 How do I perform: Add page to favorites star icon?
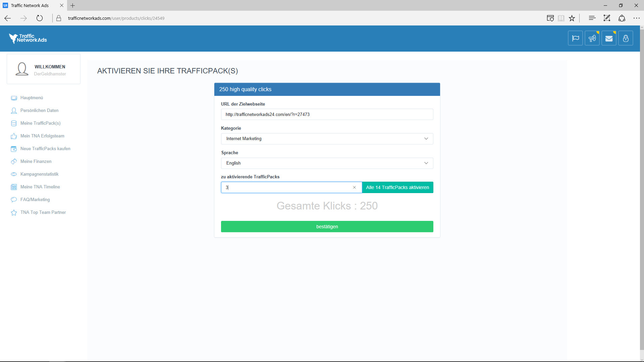(572, 18)
